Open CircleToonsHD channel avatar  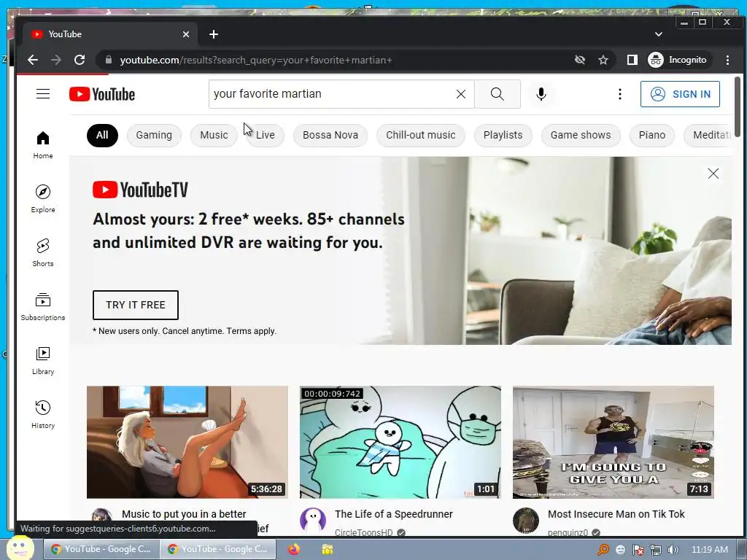click(312, 521)
